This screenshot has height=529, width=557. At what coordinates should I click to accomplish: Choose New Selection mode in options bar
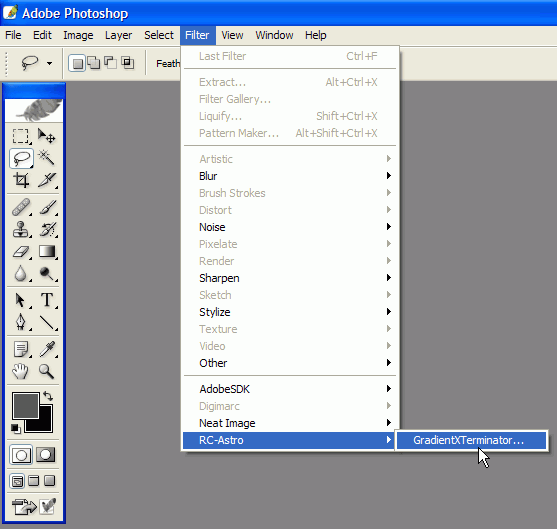77,63
